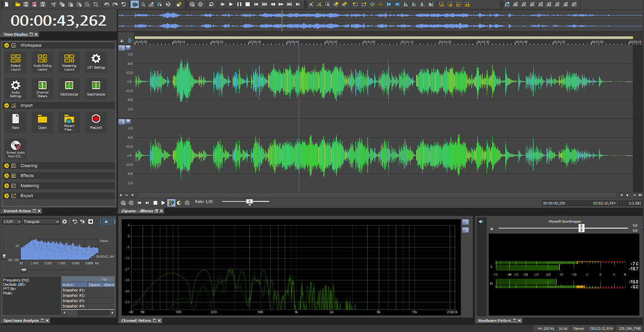The height and width of the screenshot is (332, 644).
Task: Open Recent Files in the Import section
Action: [69, 120]
